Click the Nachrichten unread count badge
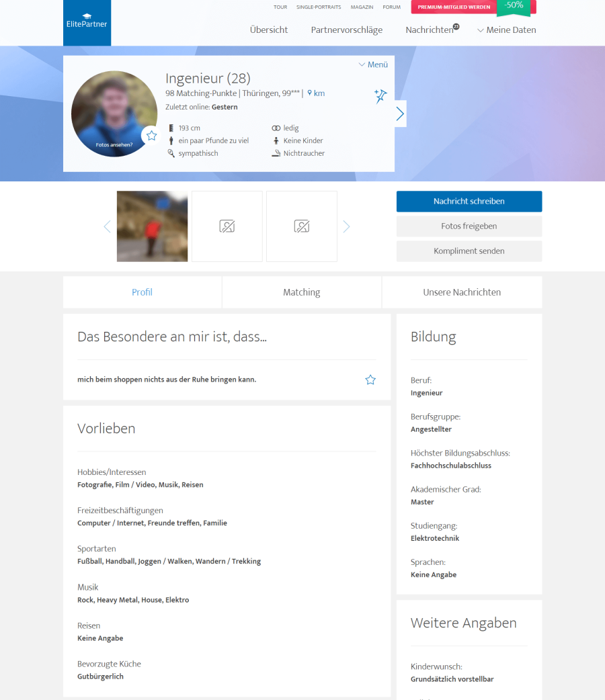Screen dimensions: 605x700 tap(456, 26)
